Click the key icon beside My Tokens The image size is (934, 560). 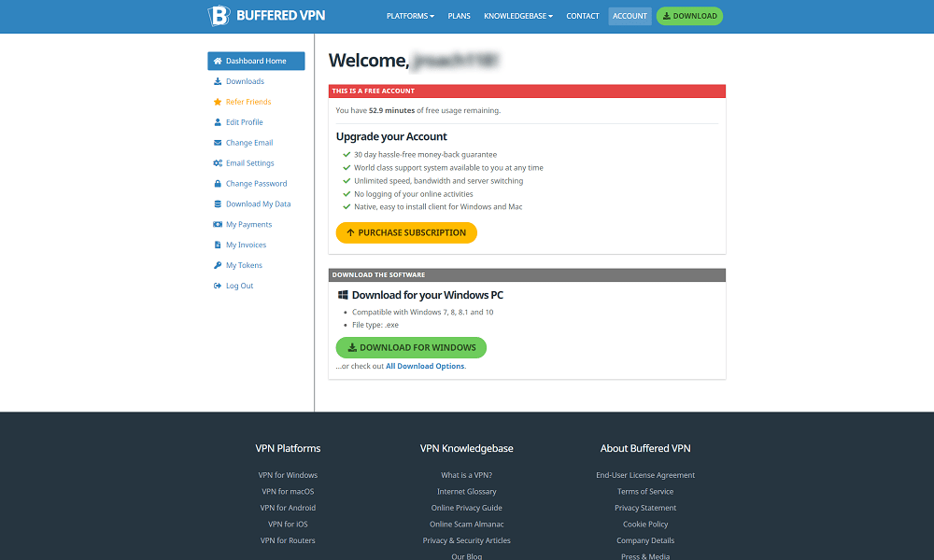(x=218, y=265)
